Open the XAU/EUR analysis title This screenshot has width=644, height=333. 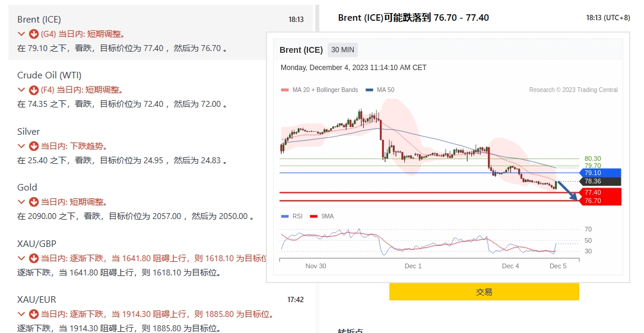(37, 300)
